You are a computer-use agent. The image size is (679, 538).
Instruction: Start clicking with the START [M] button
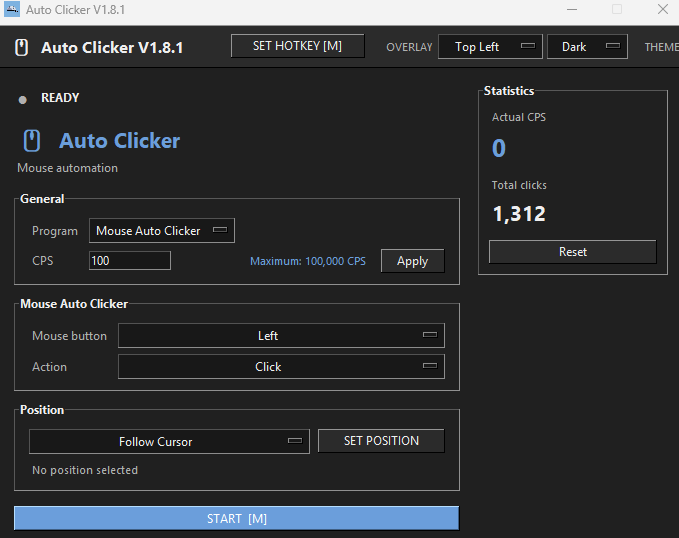pyautogui.click(x=236, y=518)
